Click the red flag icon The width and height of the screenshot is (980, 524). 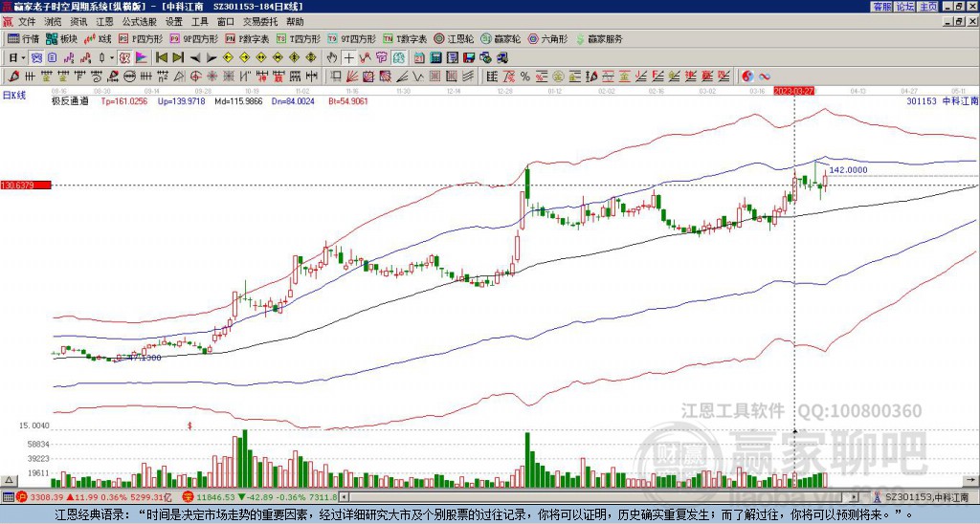tap(142, 58)
